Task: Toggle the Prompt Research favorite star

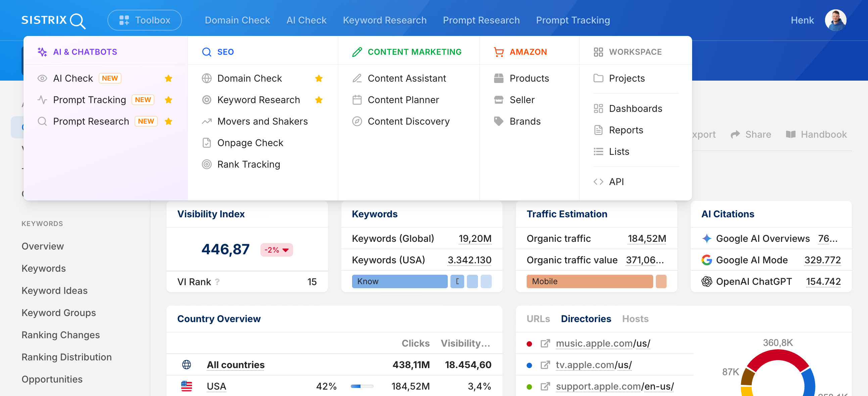Action: [168, 122]
